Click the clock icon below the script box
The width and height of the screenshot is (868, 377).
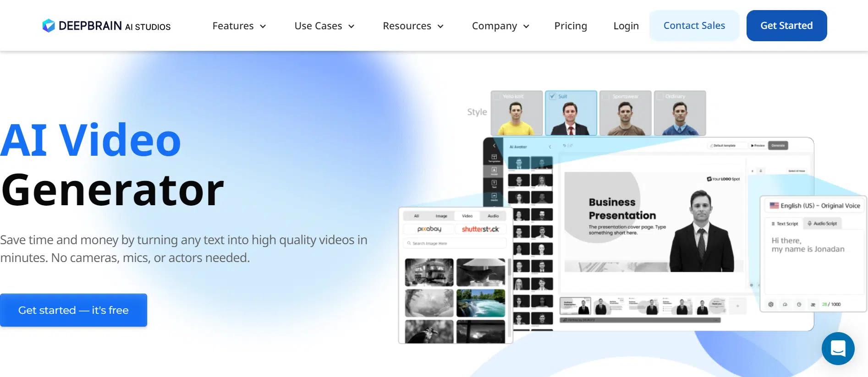[799, 304]
